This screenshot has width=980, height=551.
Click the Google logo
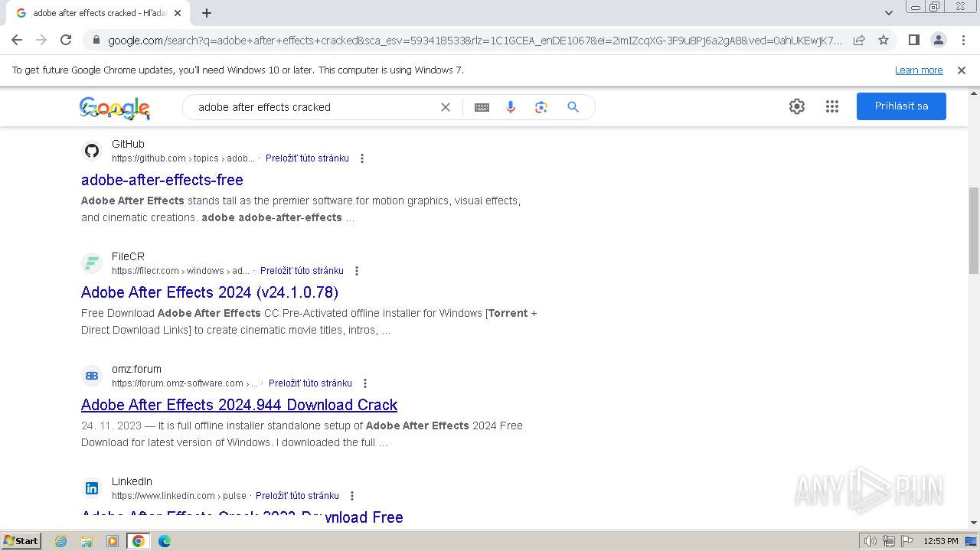click(115, 108)
